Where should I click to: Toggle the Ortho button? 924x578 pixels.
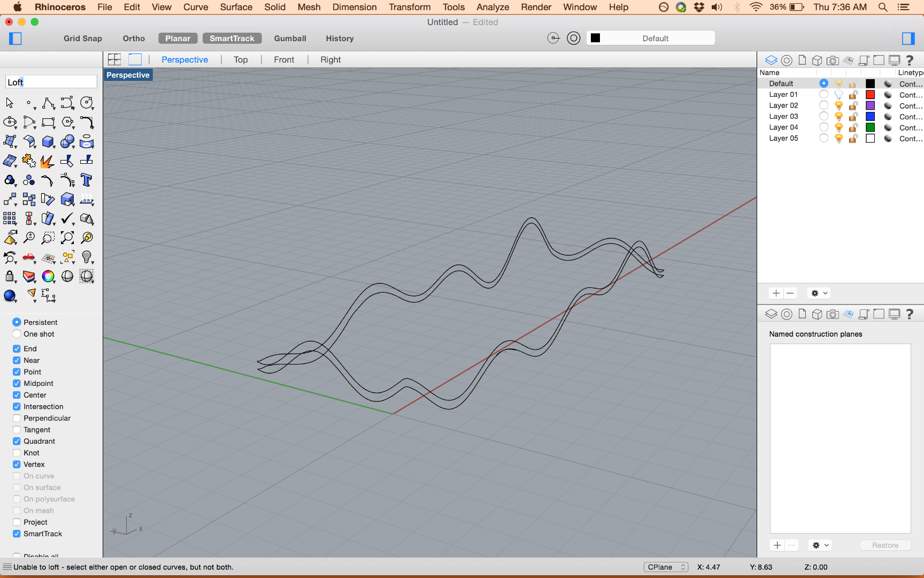point(134,39)
